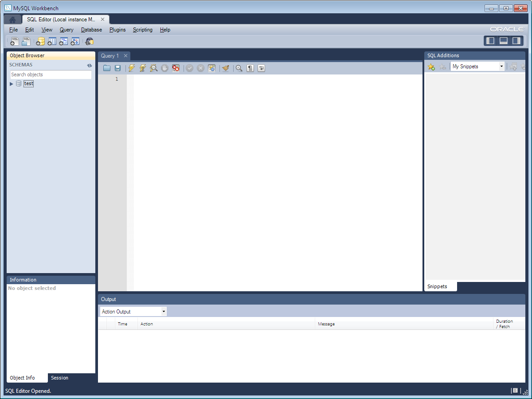
Task: Go to Home tab icon
Action: click(x=12, y=20)
